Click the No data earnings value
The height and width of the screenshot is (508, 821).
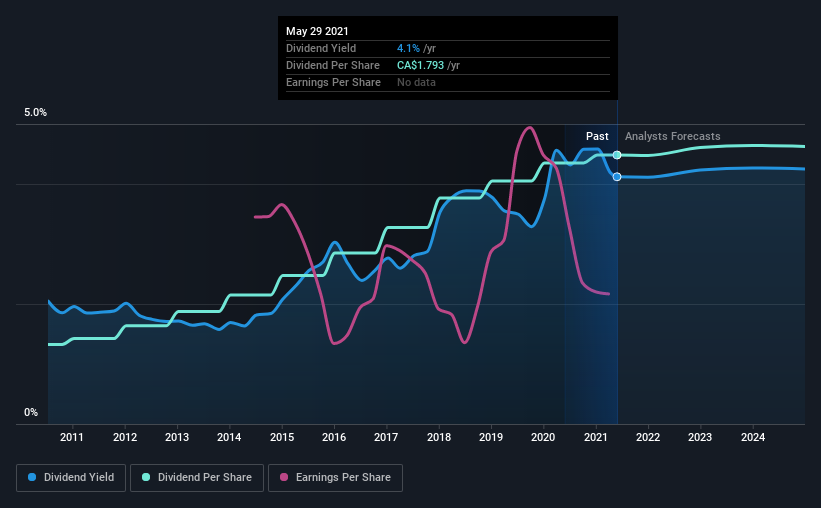point(416,82)
